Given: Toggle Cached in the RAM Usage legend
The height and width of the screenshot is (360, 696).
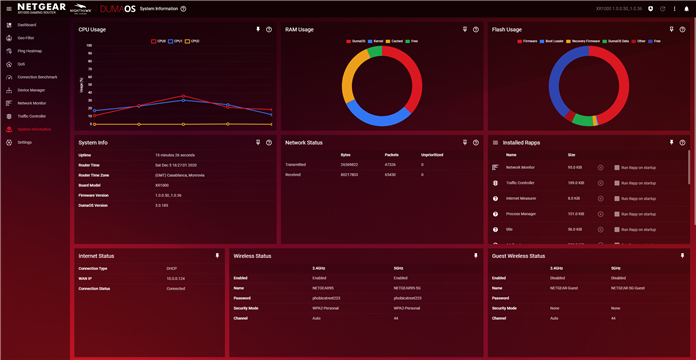Looking at the screenshot, I should pyautogui.click(x=394, y=41).
